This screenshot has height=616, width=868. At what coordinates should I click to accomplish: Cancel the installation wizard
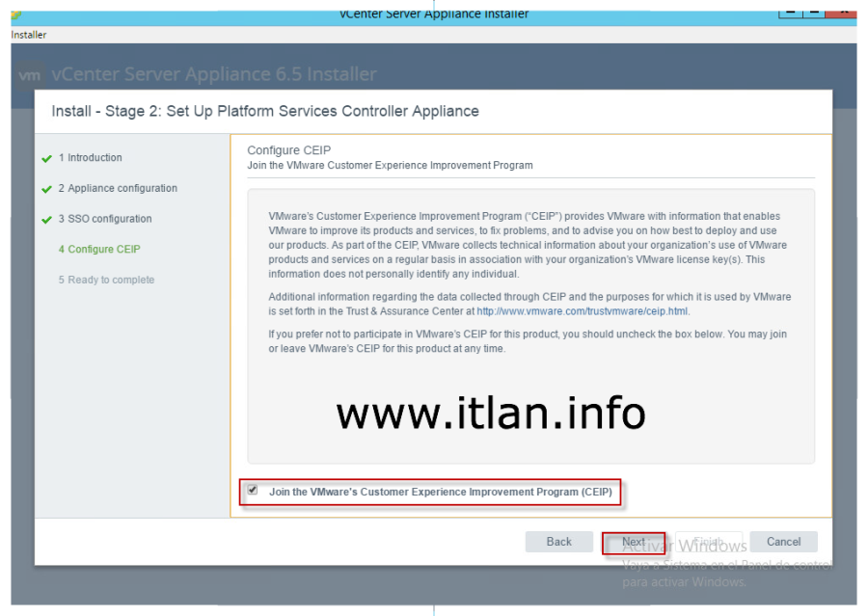pyautogui.click(x=783, y=542)
